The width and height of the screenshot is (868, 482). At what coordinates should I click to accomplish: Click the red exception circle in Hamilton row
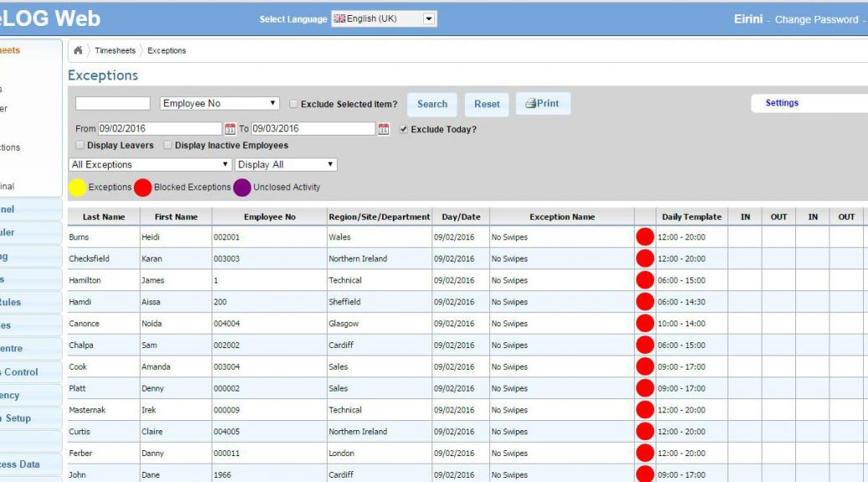click(x=645, y=280)
